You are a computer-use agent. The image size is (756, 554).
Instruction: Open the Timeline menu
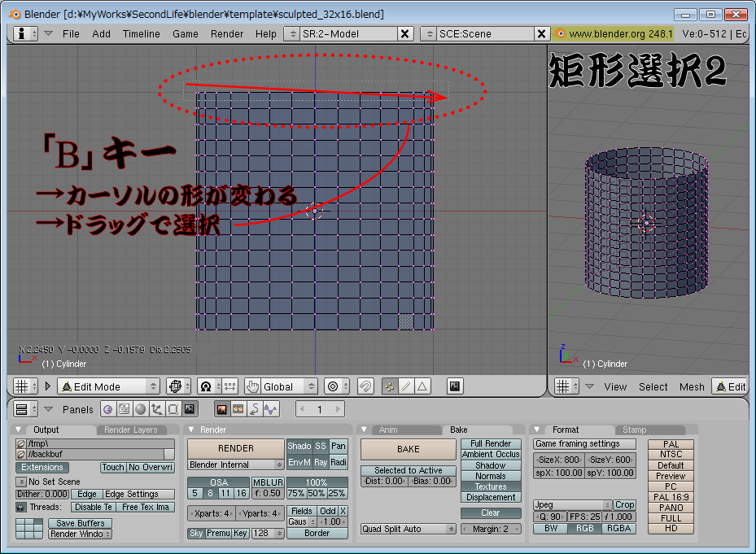[x=142, y=33]
